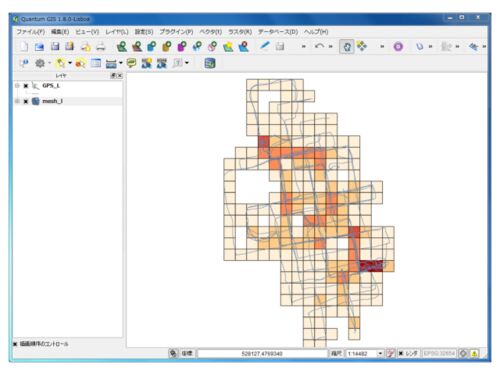This screenshot has height=375, width=500.
Task: Click the Add Raster Layer icon
Action: (x=137, y=46)
